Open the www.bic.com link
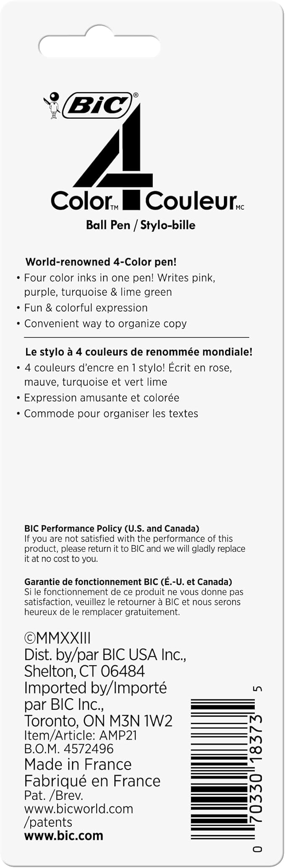 tap(64, 835)
